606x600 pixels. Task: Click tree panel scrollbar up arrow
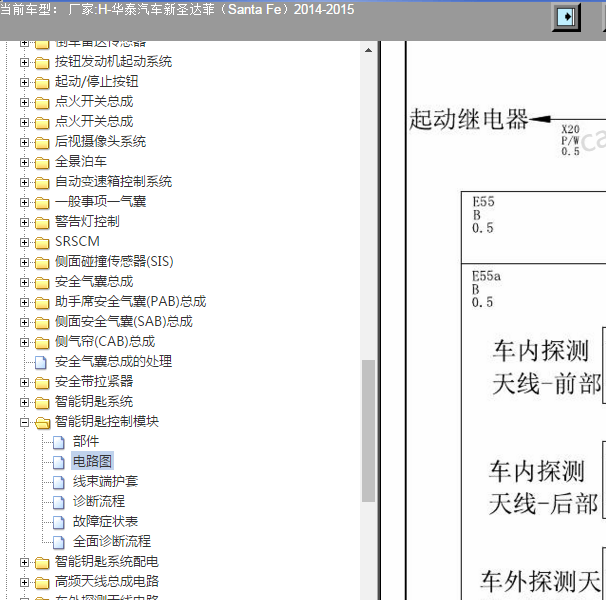368,50
